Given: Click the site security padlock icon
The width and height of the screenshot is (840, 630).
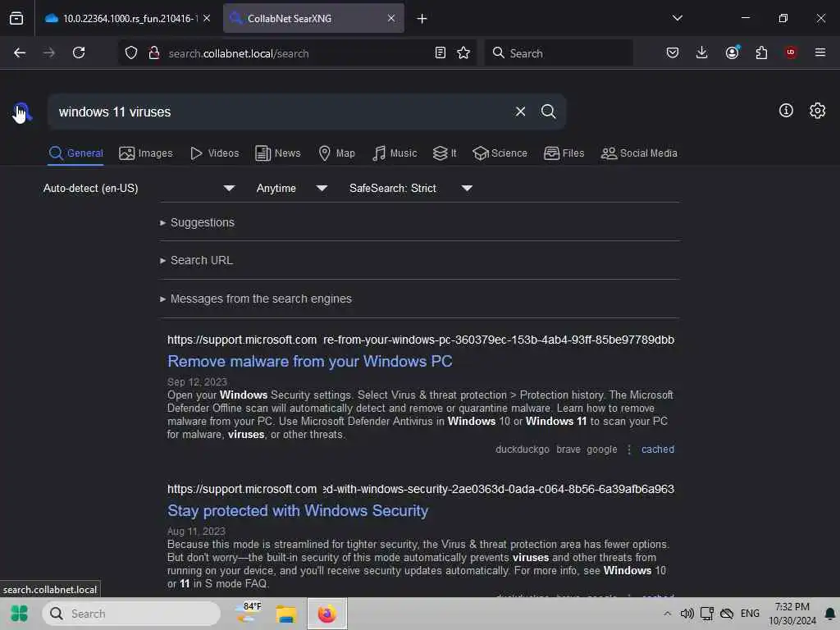Looking at the screenshot, I should 153,53.
